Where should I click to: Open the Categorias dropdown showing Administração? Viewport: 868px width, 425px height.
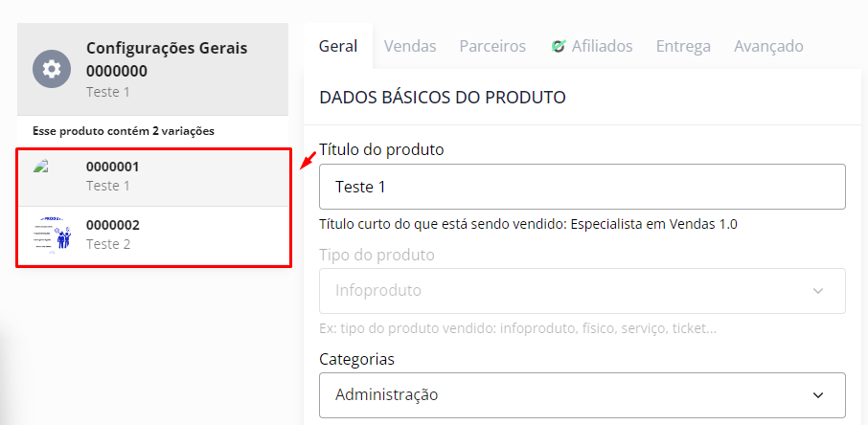(x=582, y=394)
